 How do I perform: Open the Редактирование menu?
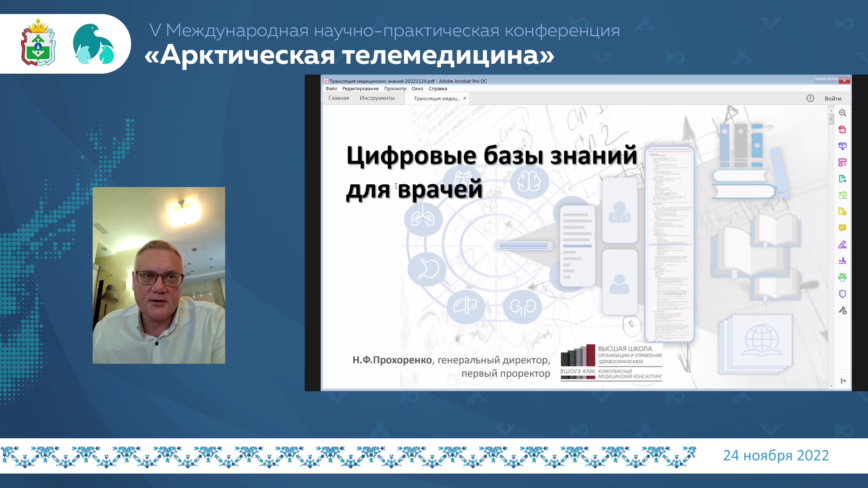click(x=360, y=89)
